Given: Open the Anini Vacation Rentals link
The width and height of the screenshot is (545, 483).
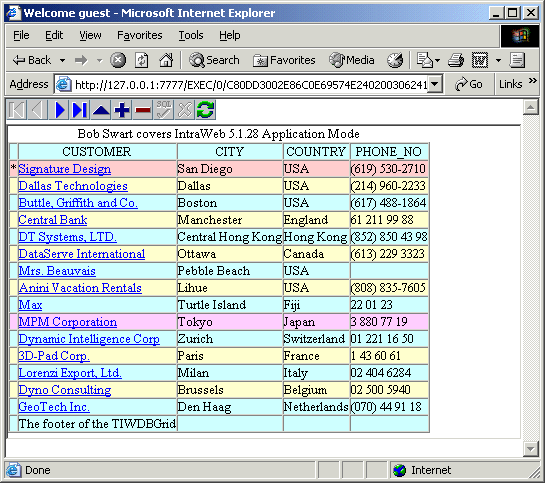Looking at the screenshot, I should 80,288.
